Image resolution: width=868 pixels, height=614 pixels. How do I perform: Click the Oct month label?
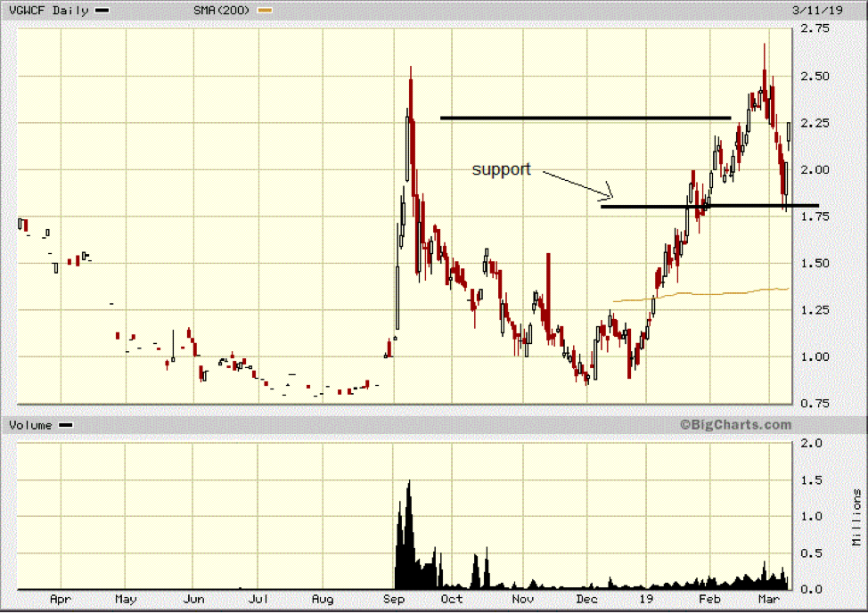(x=452, y=600)
